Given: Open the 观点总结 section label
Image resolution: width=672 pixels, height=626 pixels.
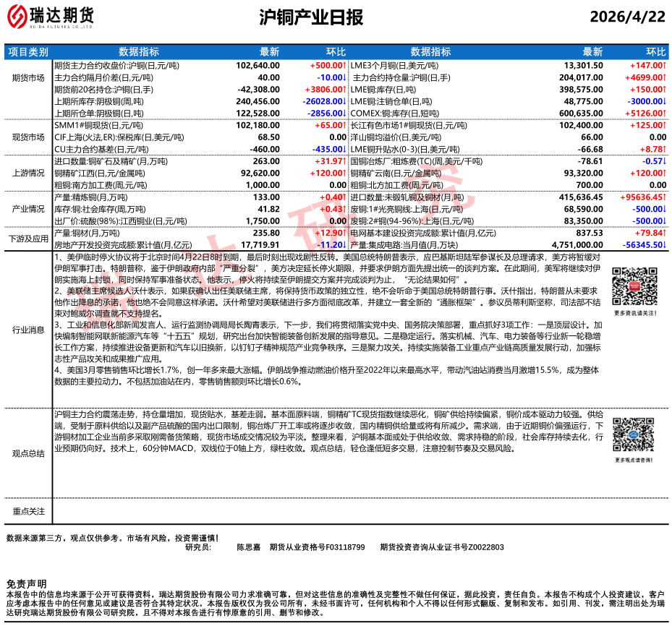Looking at the screenshot, I should pyautogui.click(x=28, y=453).
